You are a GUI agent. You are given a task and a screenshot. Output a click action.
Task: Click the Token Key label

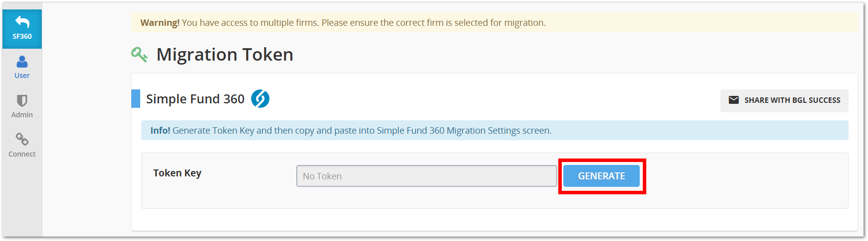pos(177,173)
